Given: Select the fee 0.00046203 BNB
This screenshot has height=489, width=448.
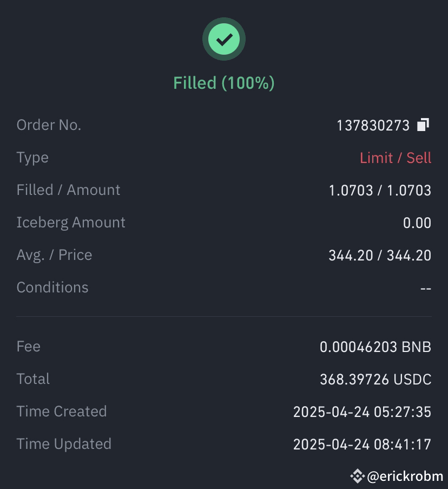Looking at the screenshot, I should pyautogui.click(x=375, y=347).
